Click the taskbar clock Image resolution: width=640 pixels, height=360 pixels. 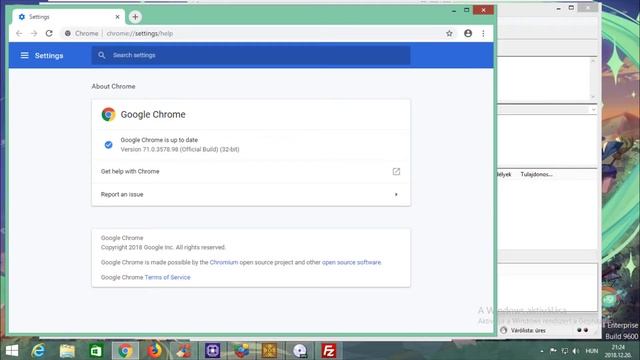(618, 351)
